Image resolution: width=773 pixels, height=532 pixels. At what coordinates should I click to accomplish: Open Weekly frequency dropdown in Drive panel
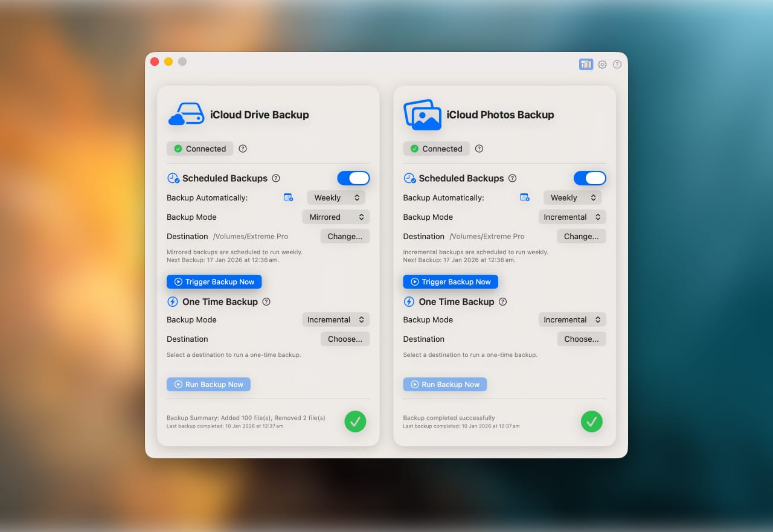tap(336, 197)
